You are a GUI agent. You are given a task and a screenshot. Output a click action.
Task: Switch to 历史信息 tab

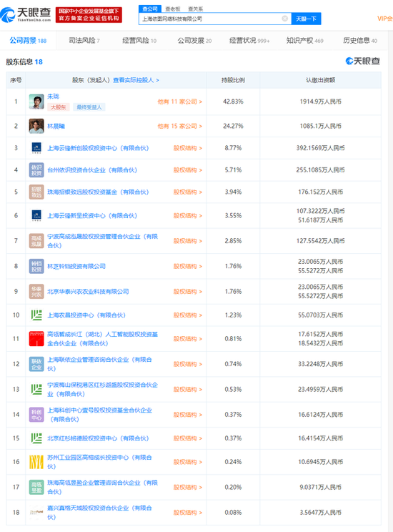click(360, 41)
